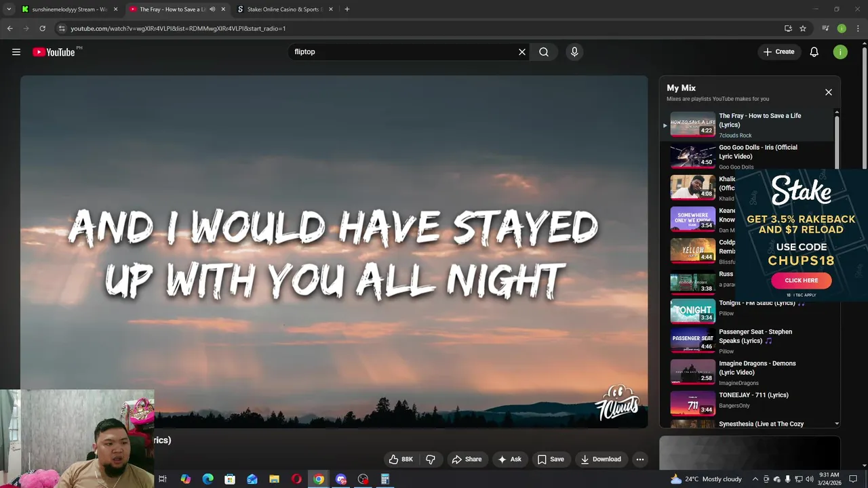
Task: Run search with magnifier button
Action: [544, 52]
